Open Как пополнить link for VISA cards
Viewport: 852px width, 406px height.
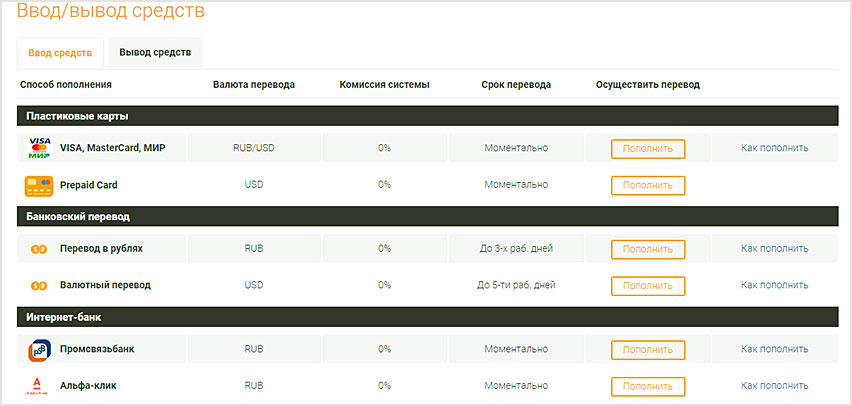click(775, 148)
